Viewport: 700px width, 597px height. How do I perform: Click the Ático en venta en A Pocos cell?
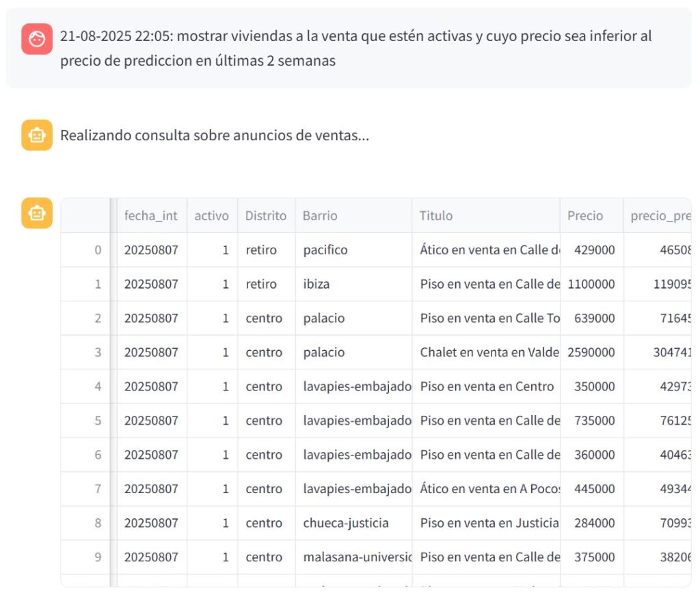(x=489, y=490)
